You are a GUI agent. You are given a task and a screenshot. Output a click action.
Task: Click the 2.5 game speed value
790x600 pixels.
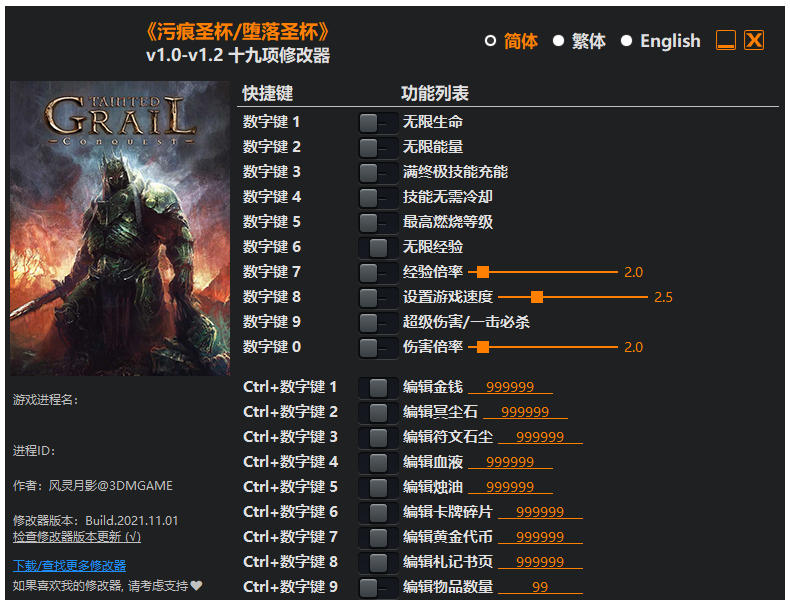[x=663, y=297]
